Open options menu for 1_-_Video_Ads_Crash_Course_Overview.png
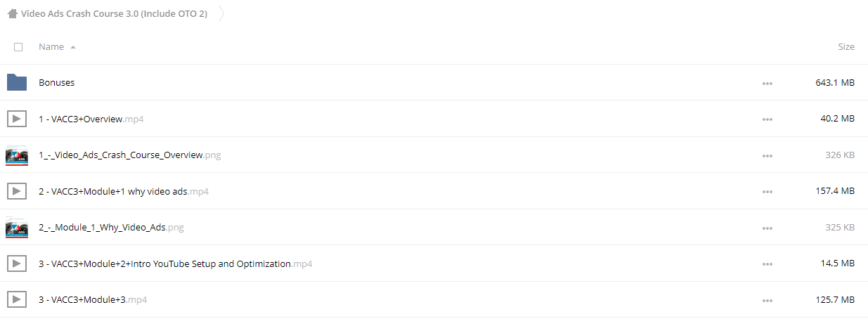This screenshot has width=868, height=319. (x=767, y=156)
